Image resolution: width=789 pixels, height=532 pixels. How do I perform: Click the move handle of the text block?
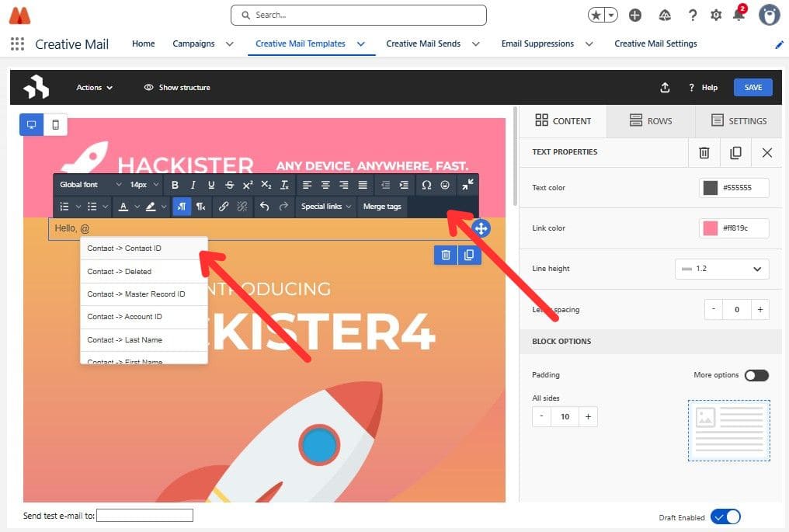pyautogui.click(x=481, y=228)
